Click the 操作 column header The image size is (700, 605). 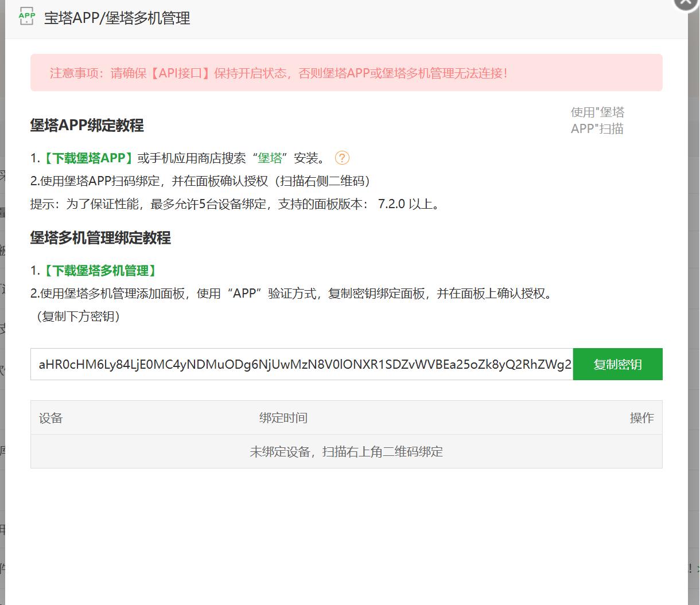[x=641, y=418]
